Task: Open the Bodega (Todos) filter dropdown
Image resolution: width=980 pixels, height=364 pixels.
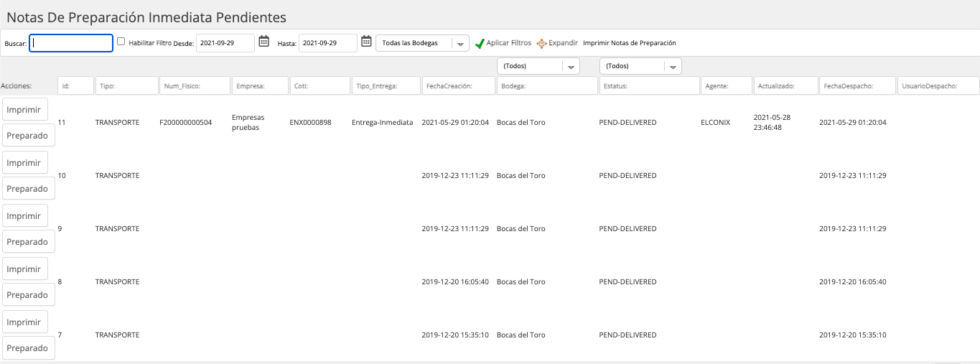Action: [x=538, y=66]
